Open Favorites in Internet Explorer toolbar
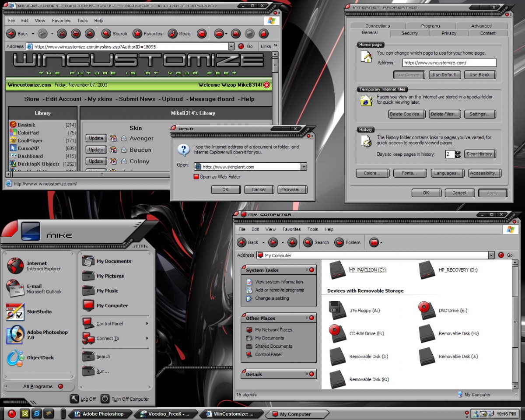The image size is (525, 420). click(x=148, y=34)
